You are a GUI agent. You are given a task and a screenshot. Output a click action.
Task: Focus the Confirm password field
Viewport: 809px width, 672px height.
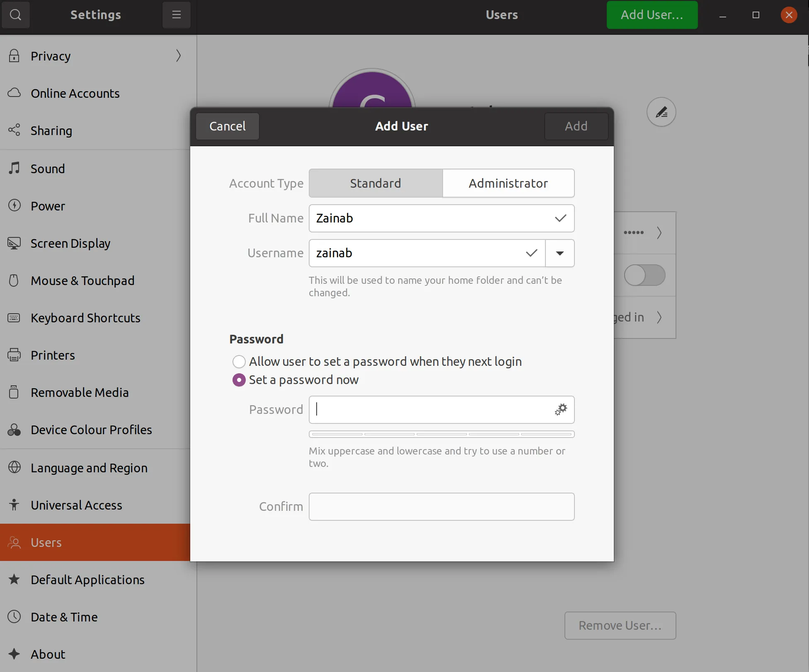441,506
